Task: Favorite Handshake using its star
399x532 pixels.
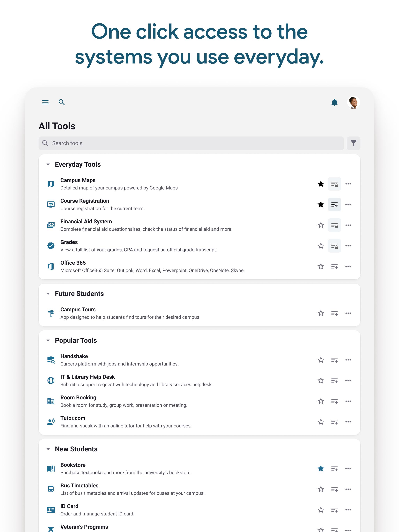Action: [320, 360]
